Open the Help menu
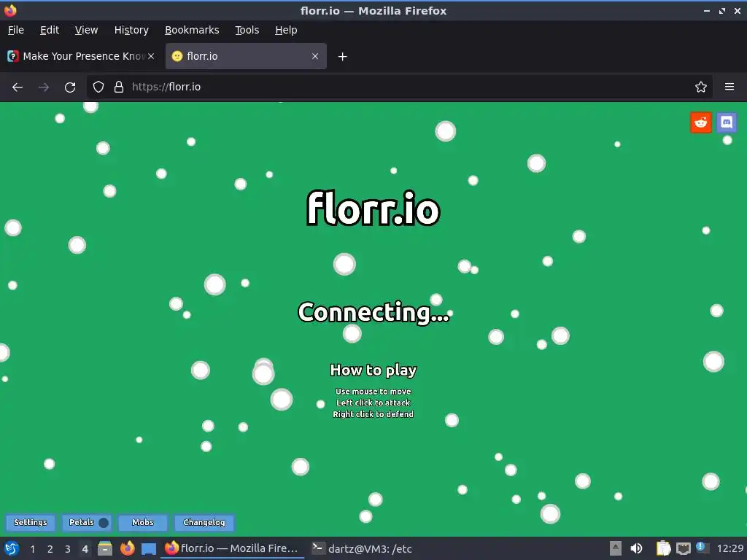Screen dimensions: 747x560 286,30
